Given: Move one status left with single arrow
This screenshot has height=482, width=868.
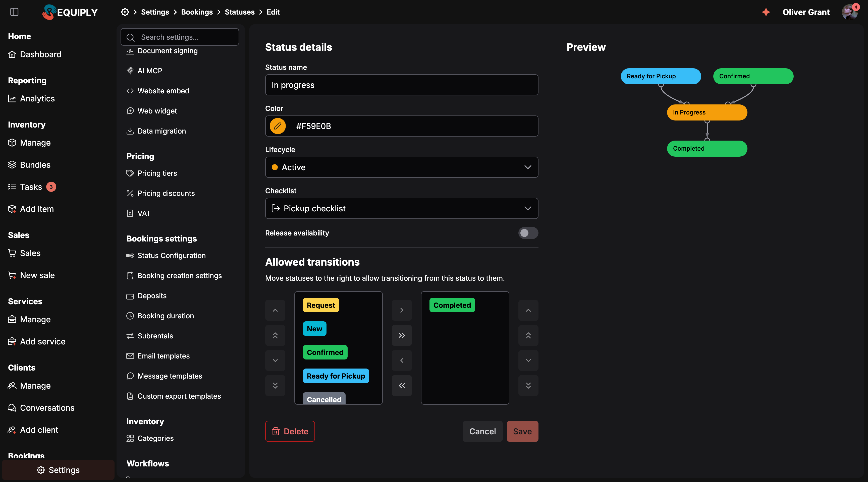Looking at the screenshot, I should (402, 360).
